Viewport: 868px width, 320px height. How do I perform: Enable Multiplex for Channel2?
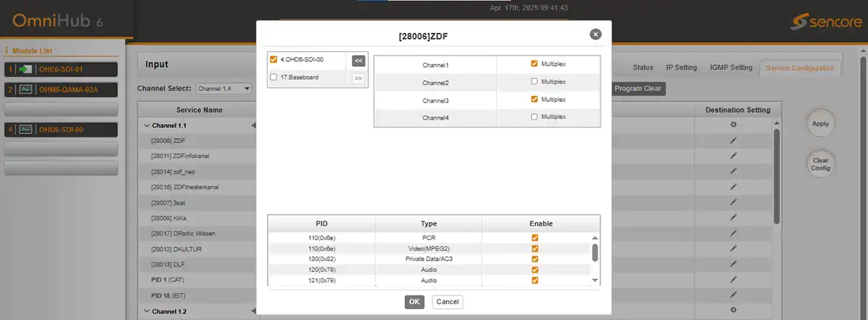(534, 82)
